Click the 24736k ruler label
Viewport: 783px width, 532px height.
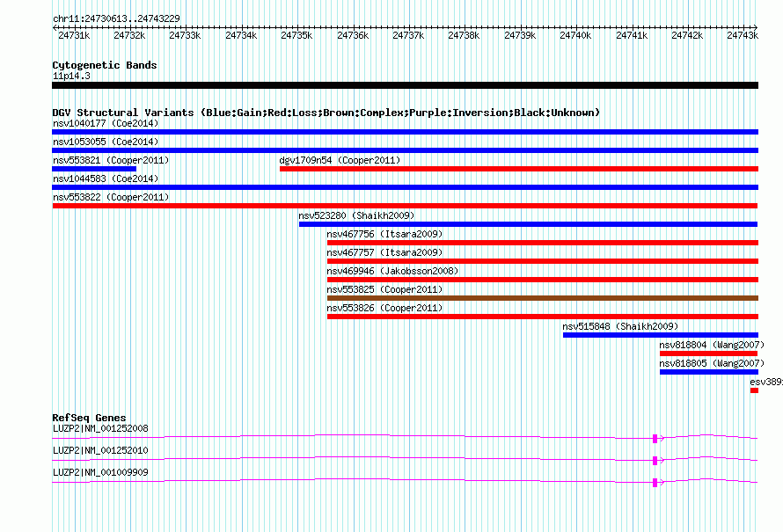[x=353, y=35]
